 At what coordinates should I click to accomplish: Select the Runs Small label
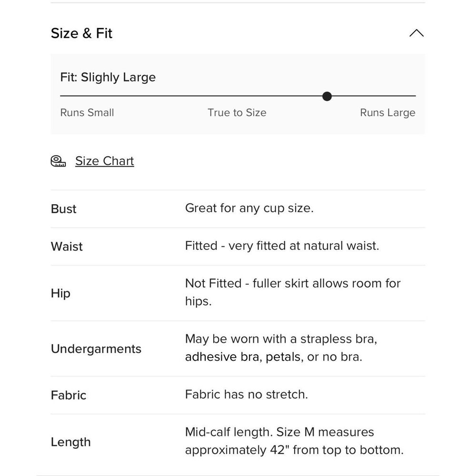click(87, 113)
